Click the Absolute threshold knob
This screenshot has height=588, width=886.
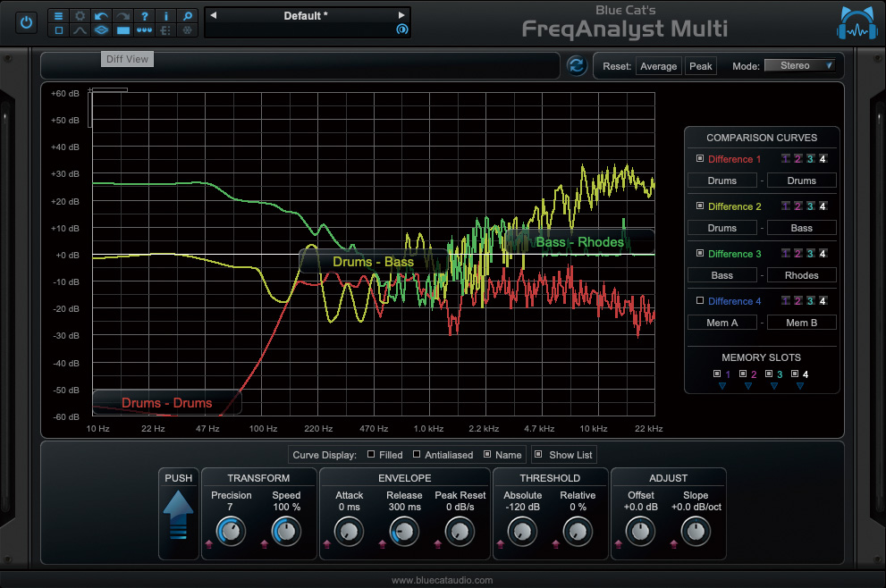coord(522,532)
